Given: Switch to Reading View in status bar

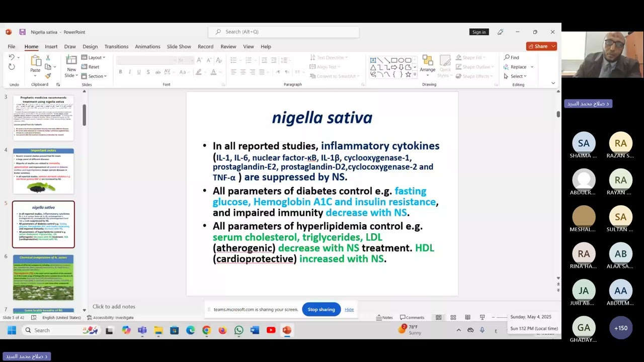Looking at the screenshot, I should 468,317.
